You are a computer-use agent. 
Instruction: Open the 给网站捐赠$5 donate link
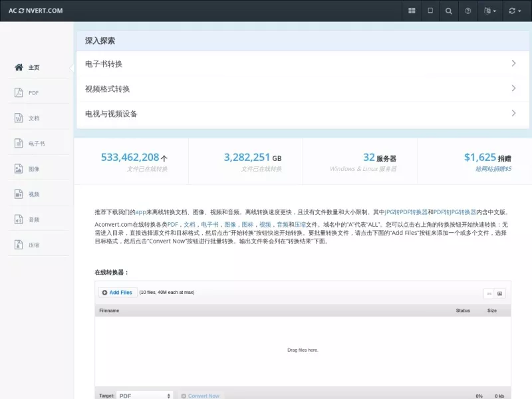[493, 169]
